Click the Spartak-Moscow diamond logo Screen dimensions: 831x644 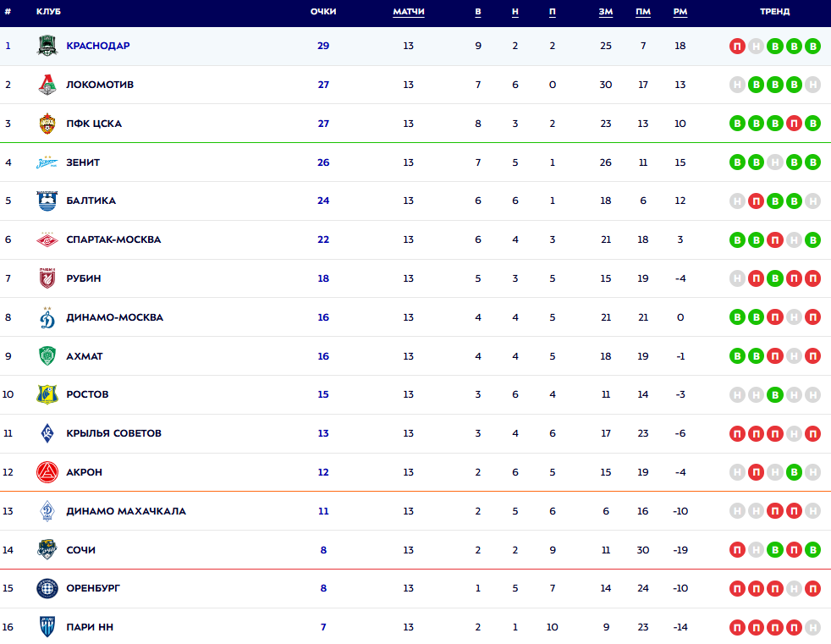[47, 239]
